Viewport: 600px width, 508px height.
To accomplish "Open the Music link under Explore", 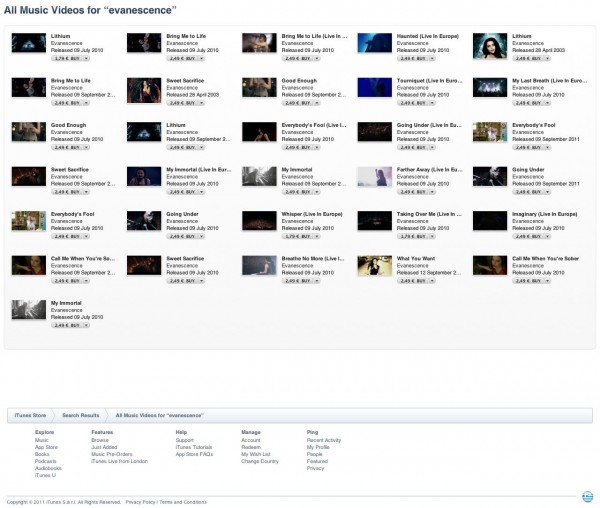I will (42, 440).
